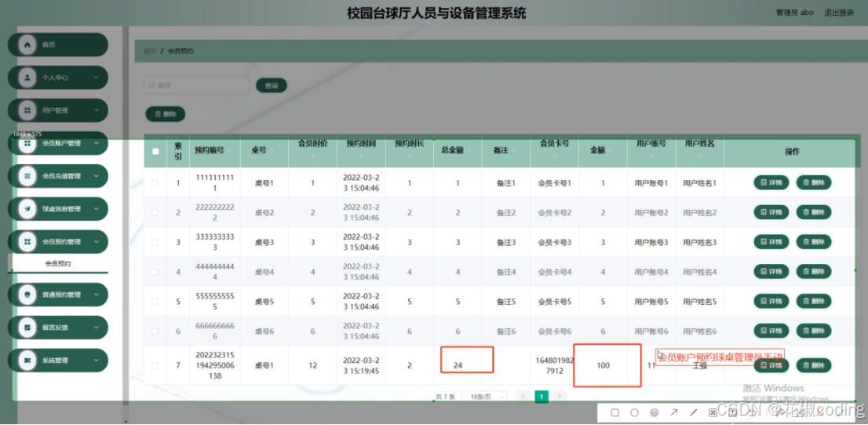The height and width of the screenshot is (425, 868).
Task: Click the 桌号 search input field
Action: point(196,86)
